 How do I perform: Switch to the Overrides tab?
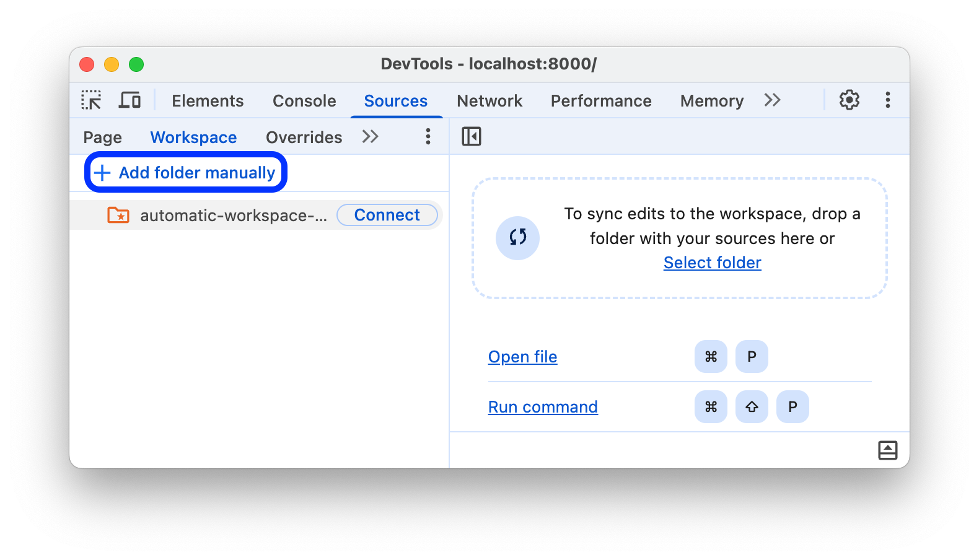[x=304, y=137]
